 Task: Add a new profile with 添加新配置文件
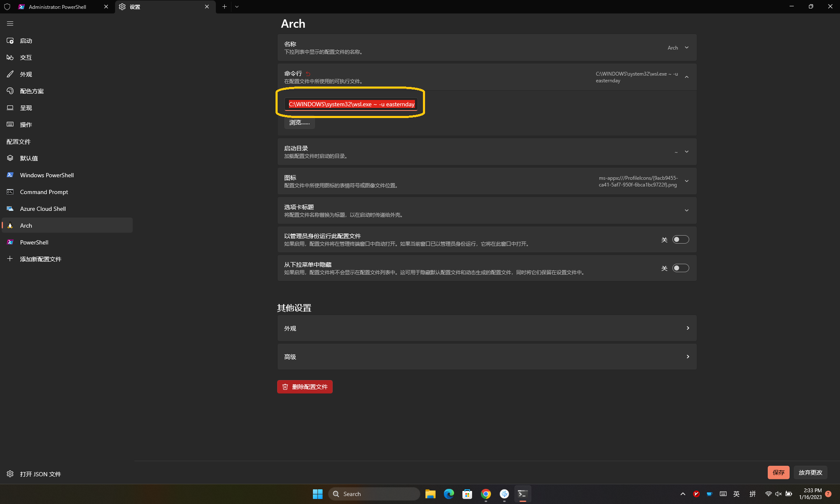[x=67, y=259]
